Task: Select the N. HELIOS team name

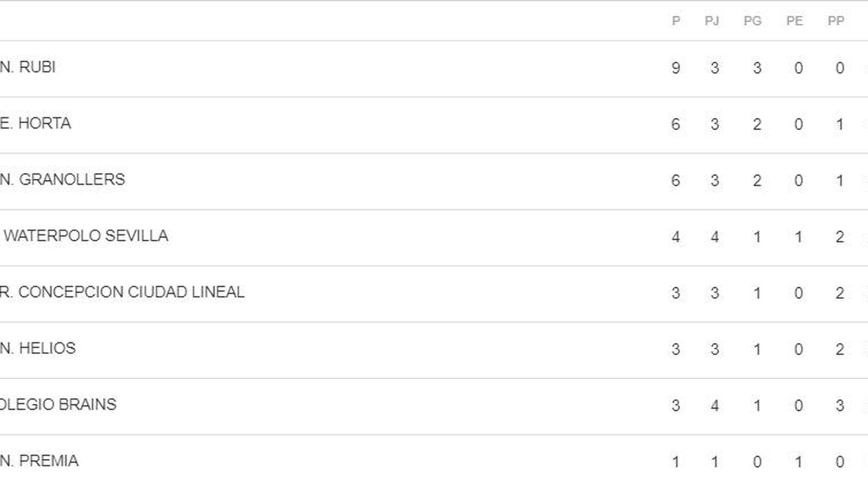Action: 38,348
